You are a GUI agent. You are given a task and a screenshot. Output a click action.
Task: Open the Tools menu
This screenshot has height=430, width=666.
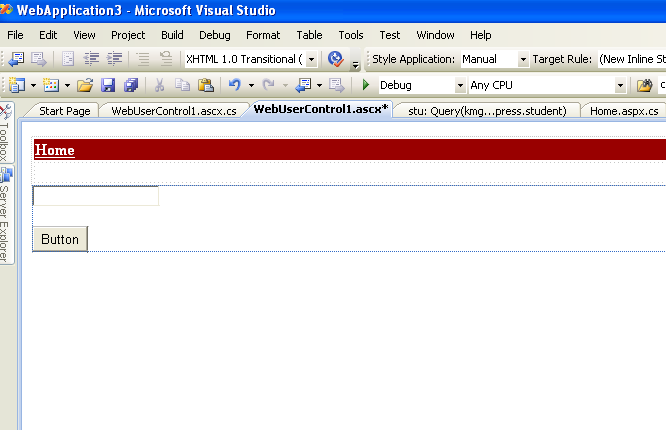(351, 35)
